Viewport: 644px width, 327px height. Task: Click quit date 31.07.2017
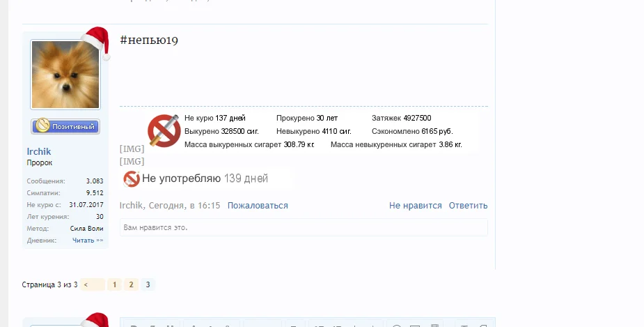click(x=86, y=205)
